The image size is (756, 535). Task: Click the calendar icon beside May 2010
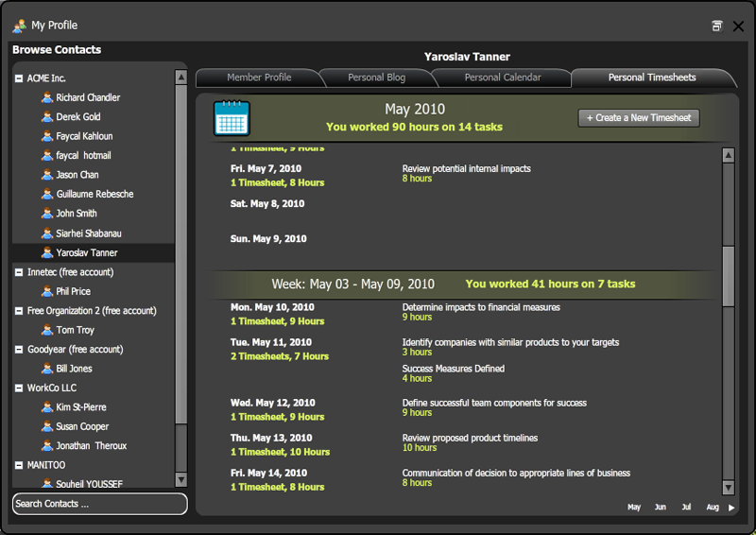click(232, 118)
